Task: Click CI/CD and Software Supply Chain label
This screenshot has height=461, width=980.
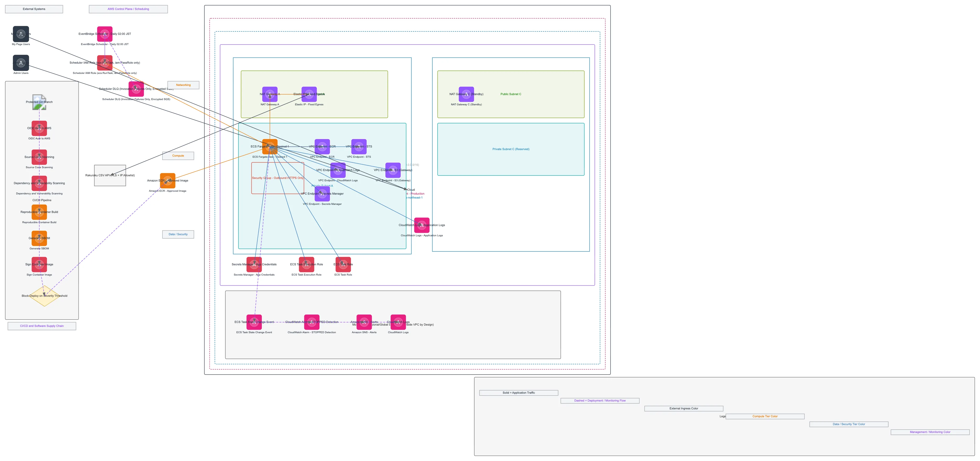Action: (42, 326)
